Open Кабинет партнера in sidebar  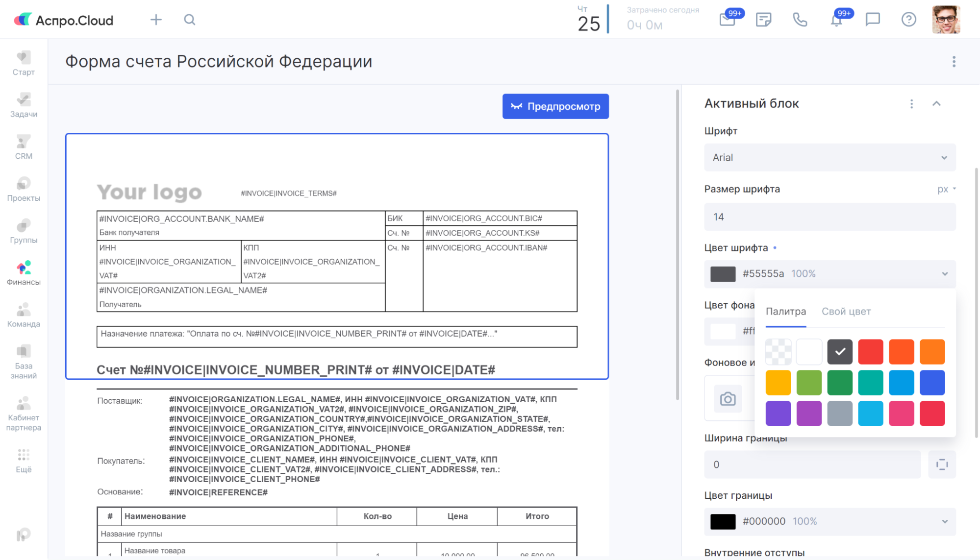24,414
